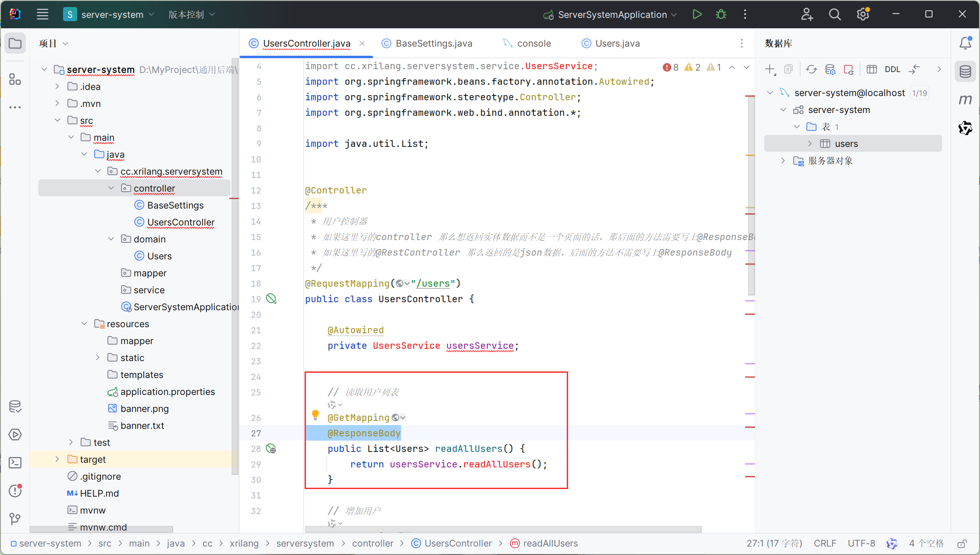Click the editor horizontal scrollbar

coord(503,529)
